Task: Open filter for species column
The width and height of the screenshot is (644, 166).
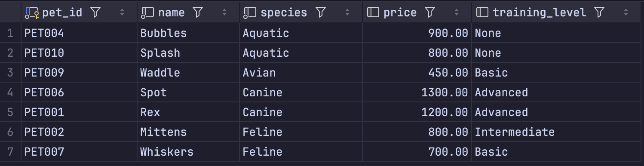Action: pos(321,12)
